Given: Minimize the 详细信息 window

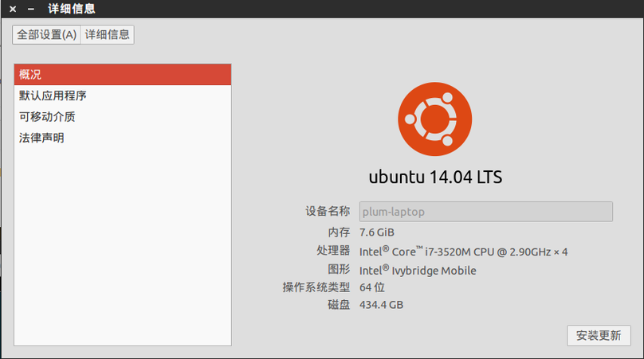Looking at the screenshot, I should point(31,9).
